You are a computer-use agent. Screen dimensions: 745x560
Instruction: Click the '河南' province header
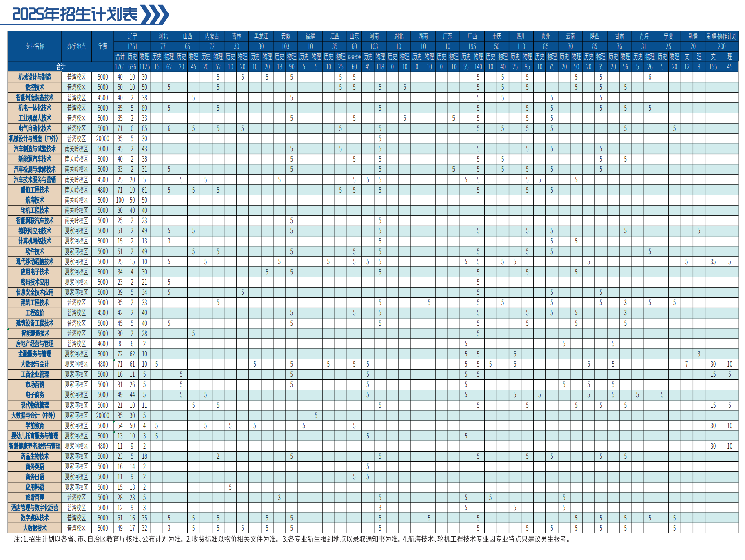click(374, 36)
